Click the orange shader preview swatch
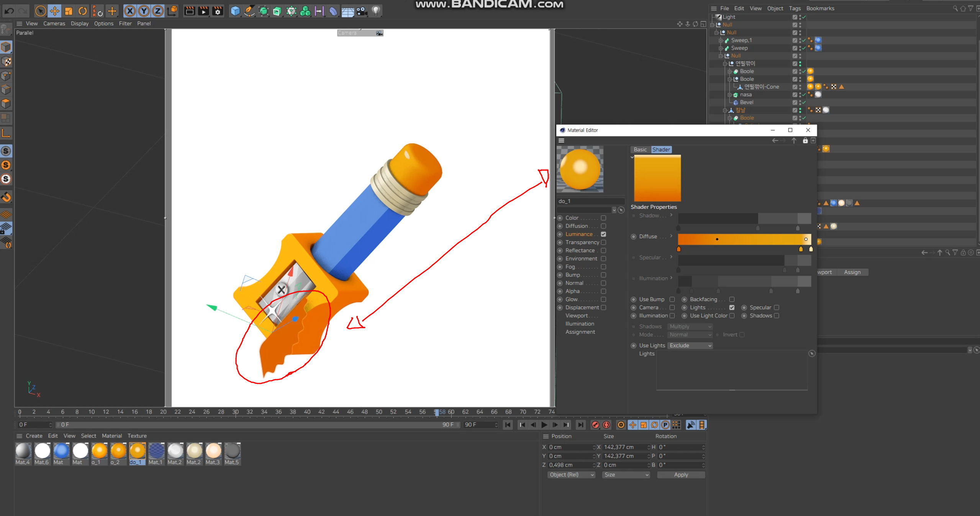 [657, 178]
